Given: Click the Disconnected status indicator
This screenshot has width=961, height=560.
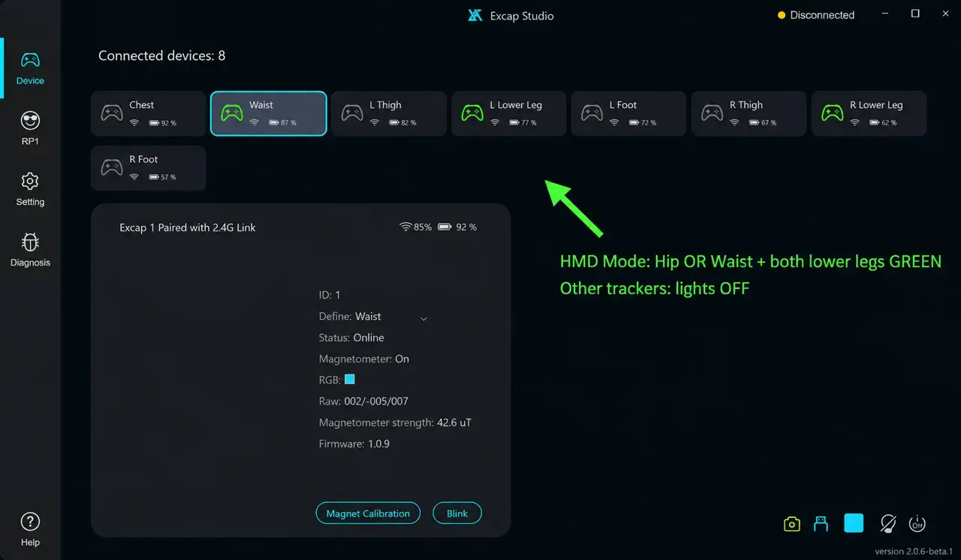Looking at the screenshot, I should [816, 15].
